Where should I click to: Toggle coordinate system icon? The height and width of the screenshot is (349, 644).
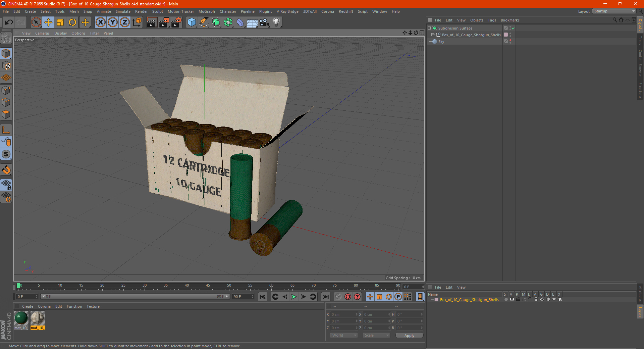[x=137, y=22]
